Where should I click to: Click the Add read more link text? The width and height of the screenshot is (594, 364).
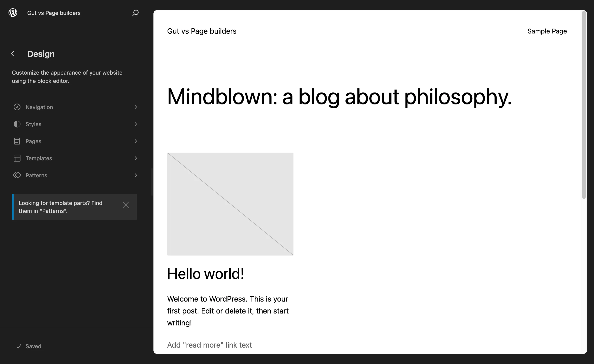coord(210,344)
